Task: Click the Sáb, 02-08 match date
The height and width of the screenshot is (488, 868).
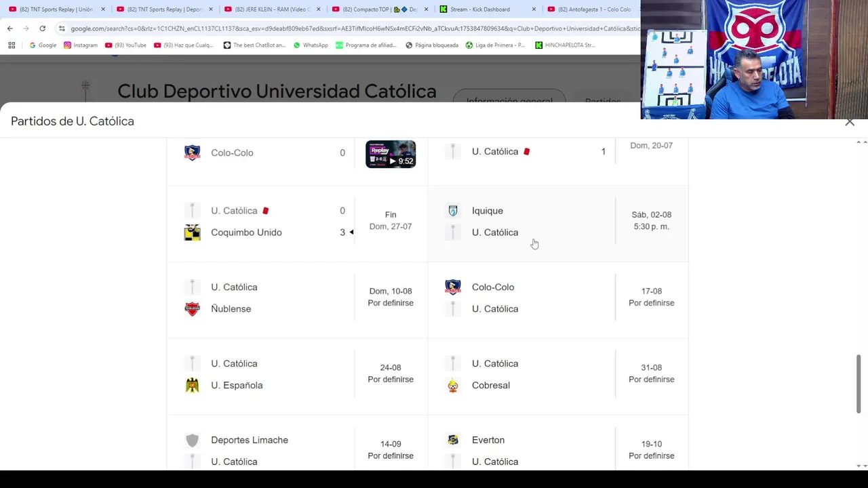Action: 652,215
